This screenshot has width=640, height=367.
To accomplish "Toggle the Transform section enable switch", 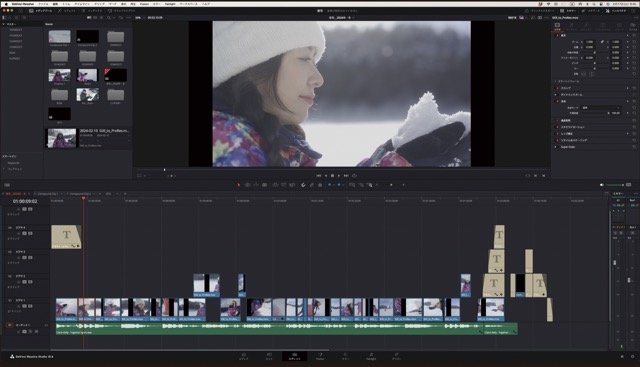I will pyautogui.click(x=558, y=36).
